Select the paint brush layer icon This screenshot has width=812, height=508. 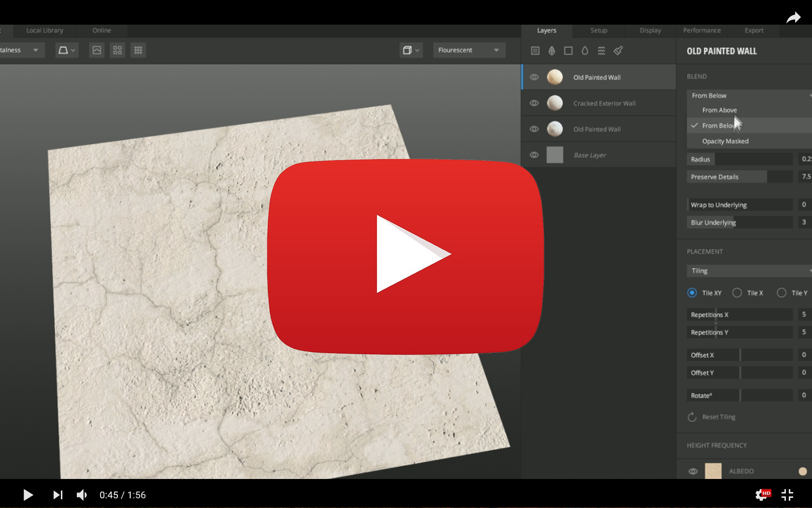(x=618, y=50)
